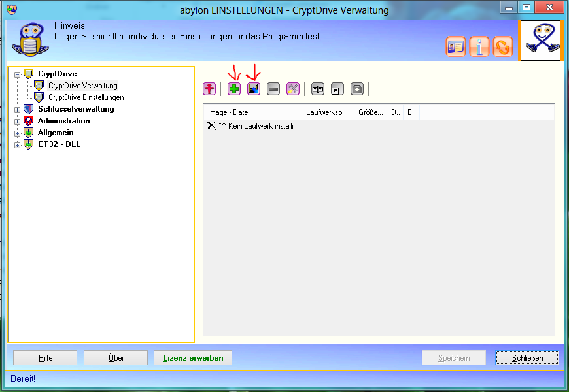Click the E.. column header
The image size is (569, 392).
(411, 112)
